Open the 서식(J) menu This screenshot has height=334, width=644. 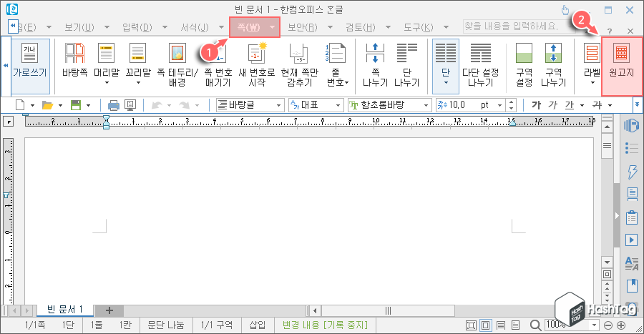pos(195,27)
